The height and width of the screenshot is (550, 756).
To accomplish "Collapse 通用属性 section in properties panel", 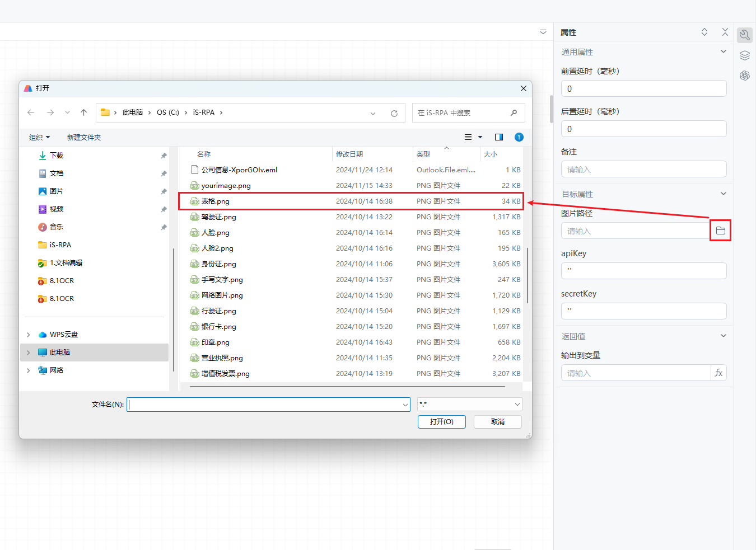I will pyautogui.click(x=724, y=51).
